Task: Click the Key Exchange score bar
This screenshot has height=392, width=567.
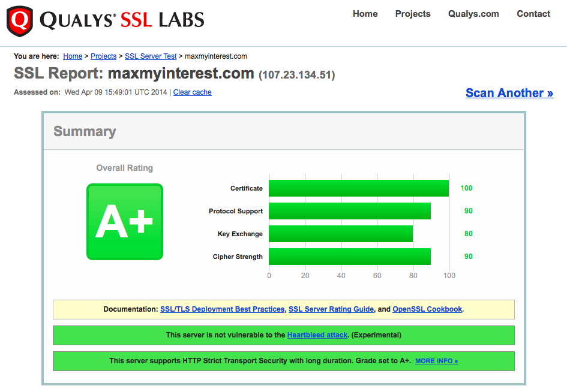Action: coord(341,234)
